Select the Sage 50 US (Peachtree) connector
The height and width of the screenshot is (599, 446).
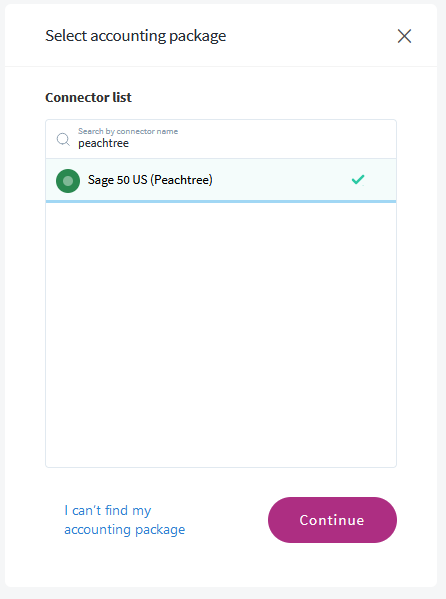tap(221, 180)
